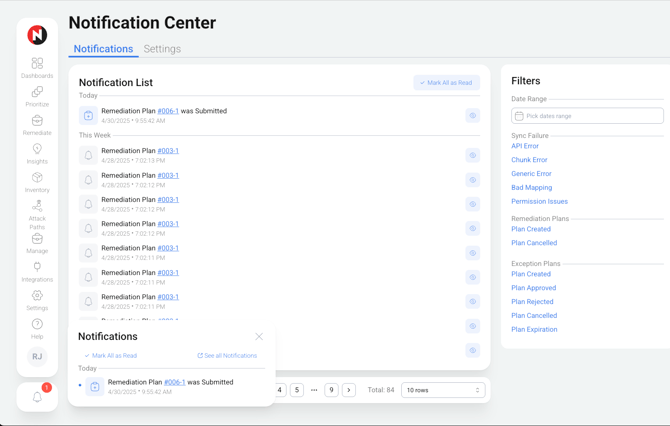Close the Notifications popup

point(259,337)
